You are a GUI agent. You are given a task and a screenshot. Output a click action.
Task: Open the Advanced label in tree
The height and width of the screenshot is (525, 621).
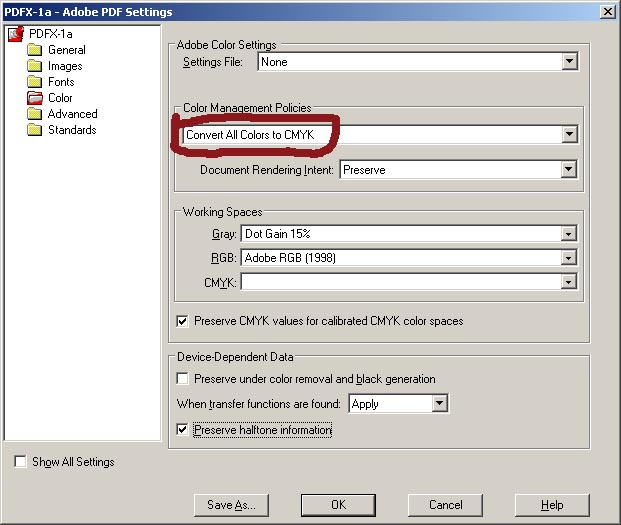tap(72, 114)
